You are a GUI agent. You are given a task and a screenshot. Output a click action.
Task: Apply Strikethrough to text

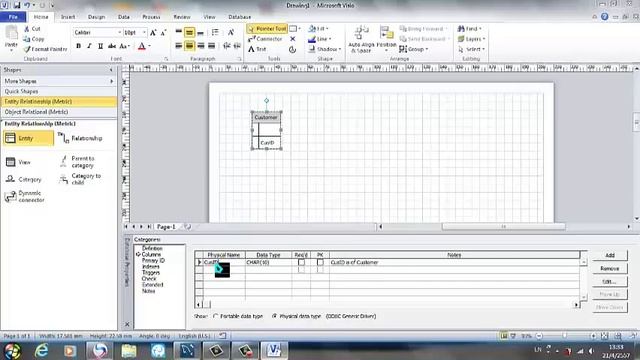(x=111, y=46)
